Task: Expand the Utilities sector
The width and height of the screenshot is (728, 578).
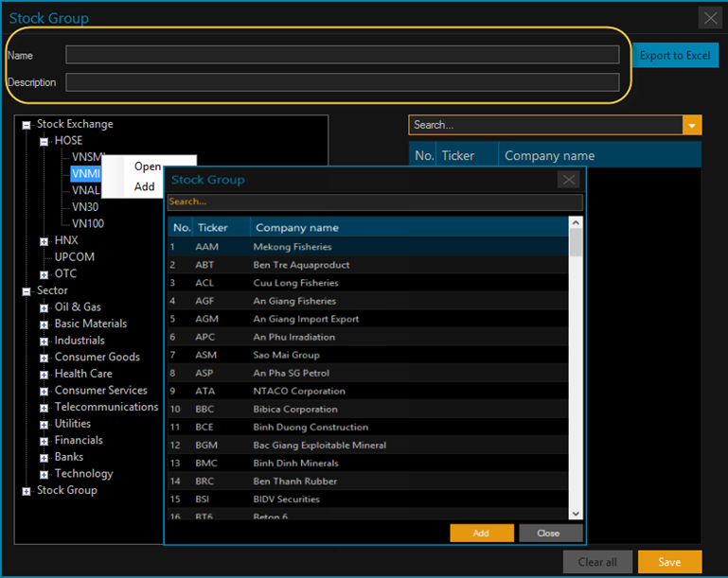Action: (44, 425)
